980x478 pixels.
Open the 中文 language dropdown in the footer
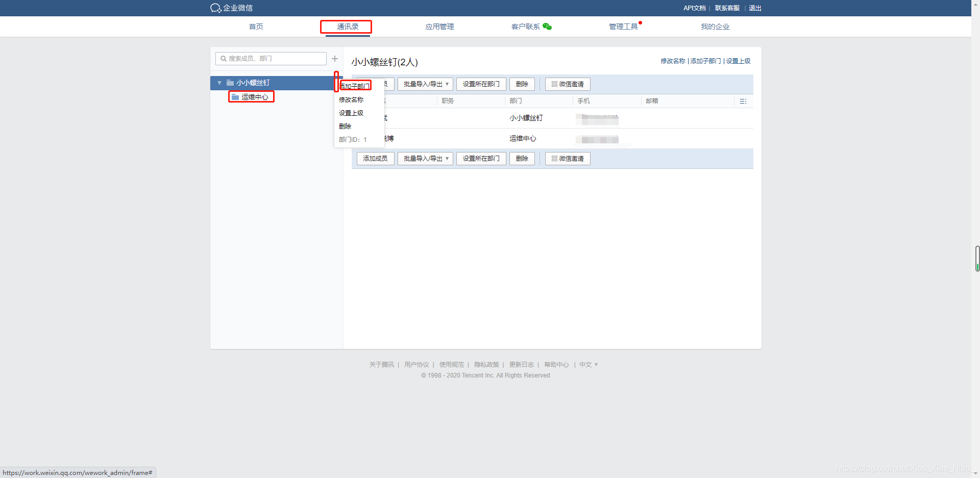pyautogui.click(x=589, y=365)
